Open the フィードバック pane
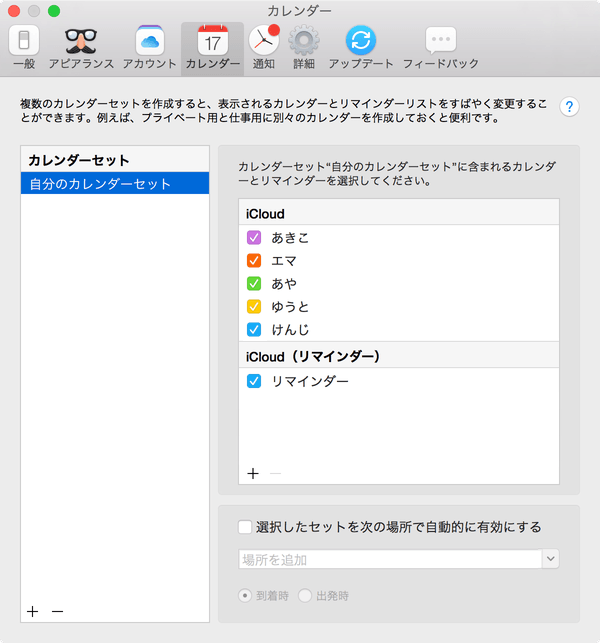The image size is (600, 643). point(441,47)
